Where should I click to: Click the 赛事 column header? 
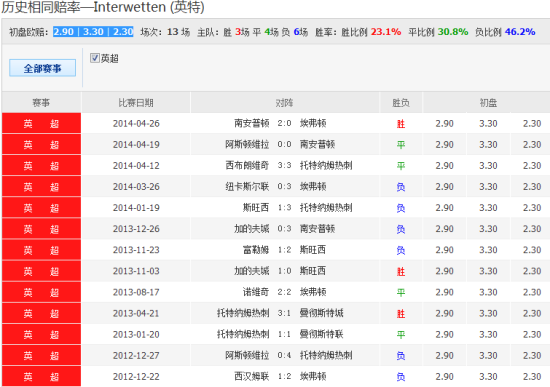(x=41, y=103)
